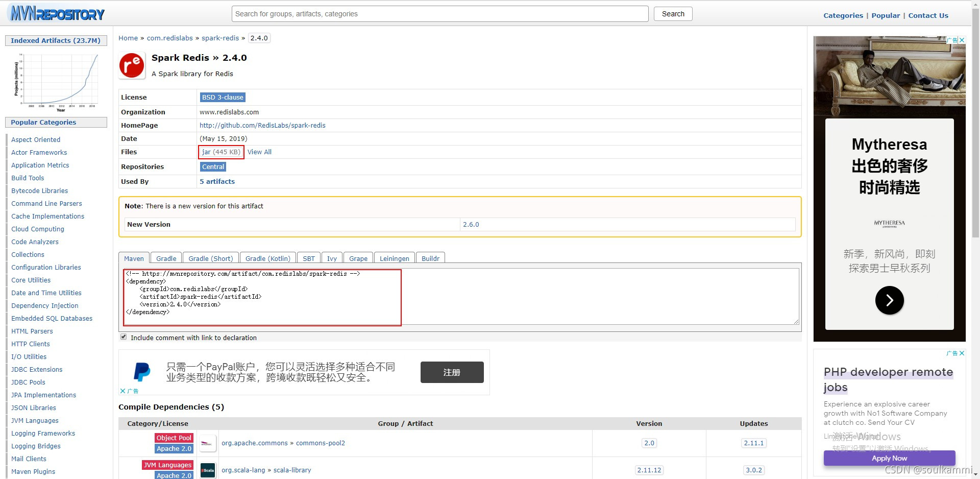Close the PHP developer jobs ad
Image resolution: width=980 pixels, height=479 pixels.
962,353
